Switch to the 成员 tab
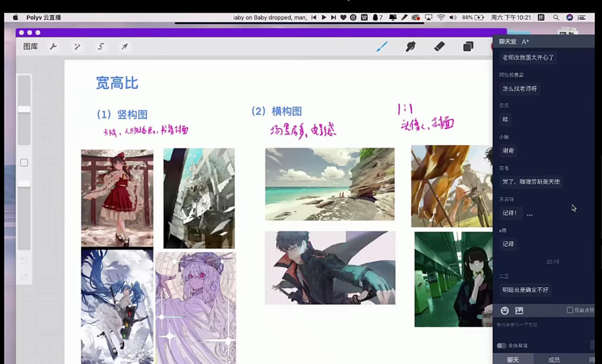This screenshot has height=364, width=602. (554, 359)
